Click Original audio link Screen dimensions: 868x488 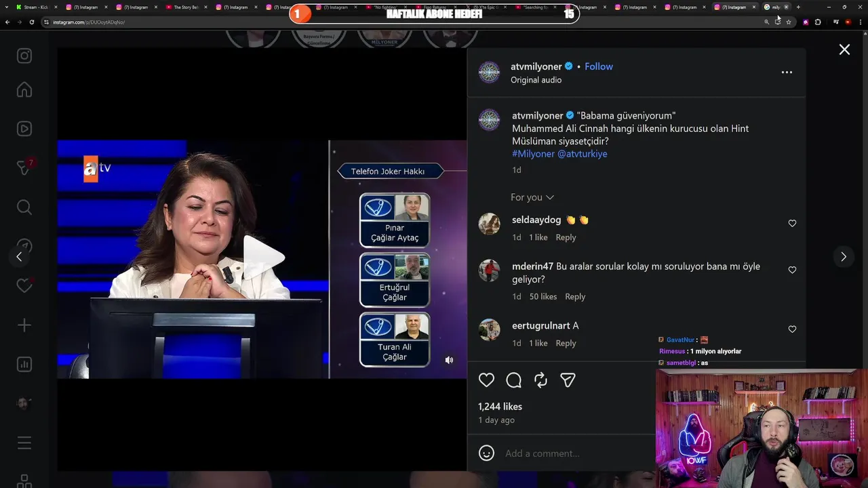pyautogui.click(x=536, y=80)
